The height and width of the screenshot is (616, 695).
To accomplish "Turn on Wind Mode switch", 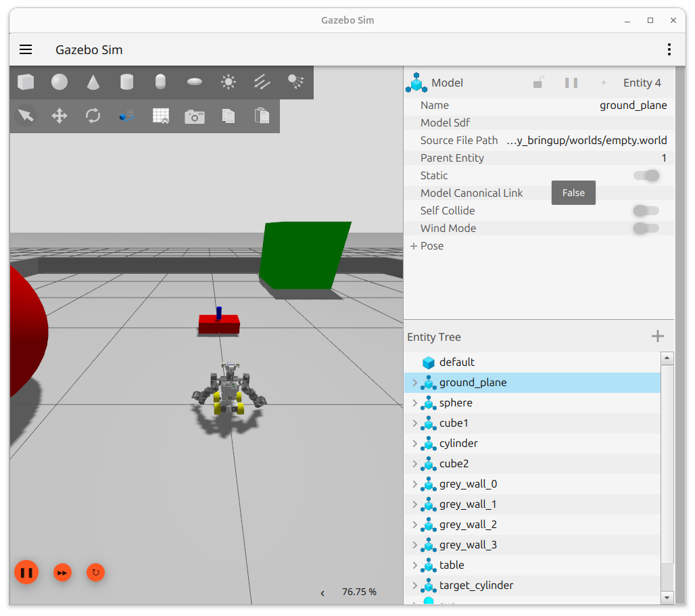I will coord(646,229).
